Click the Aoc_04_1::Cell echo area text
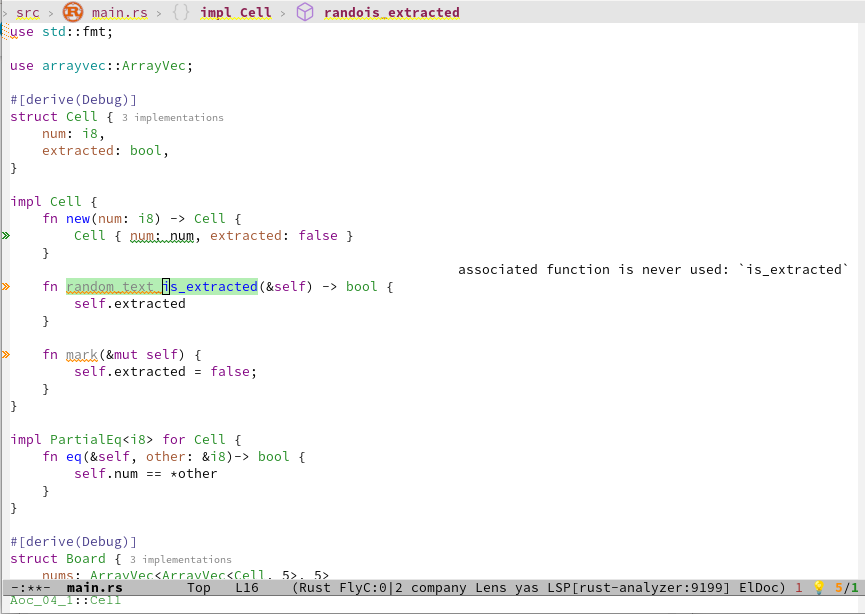Viewport: 865px width, 614px height. (65, 600)
